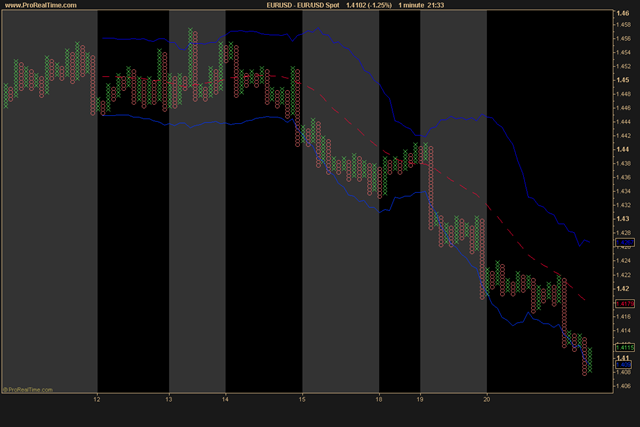
Task: Click the 1.416 price axis label
Action: (x=624, y=317)
